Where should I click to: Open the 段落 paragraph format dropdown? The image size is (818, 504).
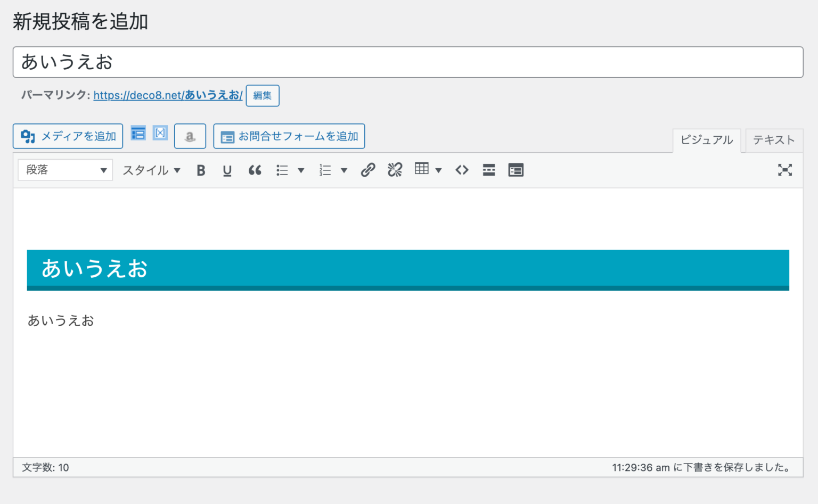point(65,170)
